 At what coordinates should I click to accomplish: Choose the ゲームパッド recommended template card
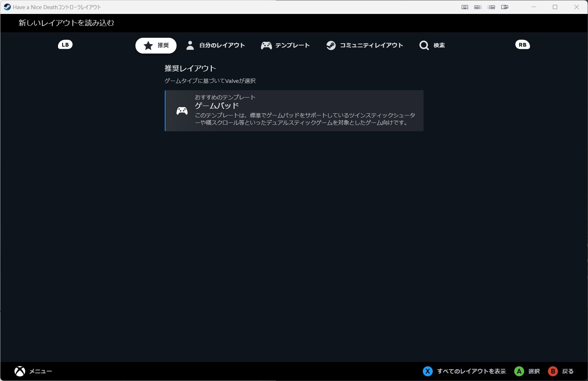294,111
